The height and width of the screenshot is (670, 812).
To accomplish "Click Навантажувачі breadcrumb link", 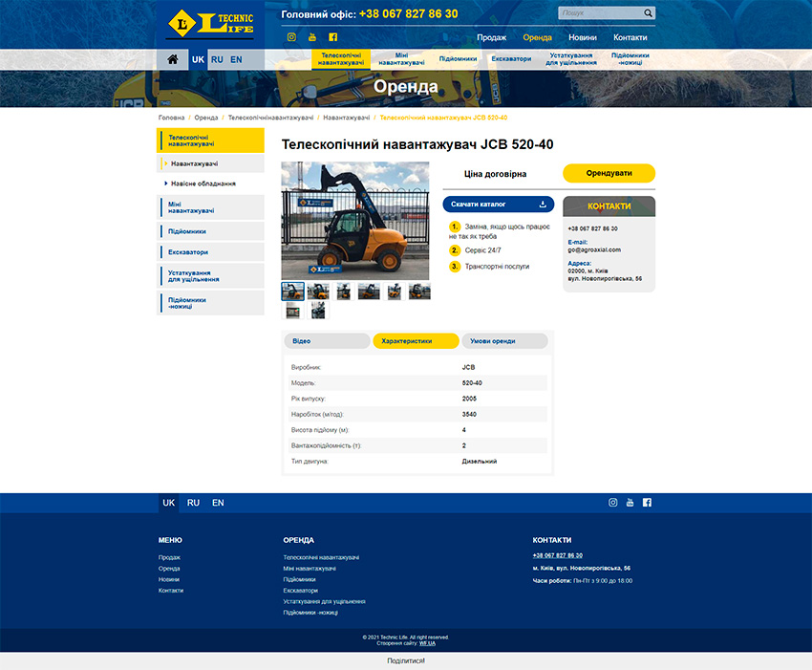I will [x=347, y=118].
